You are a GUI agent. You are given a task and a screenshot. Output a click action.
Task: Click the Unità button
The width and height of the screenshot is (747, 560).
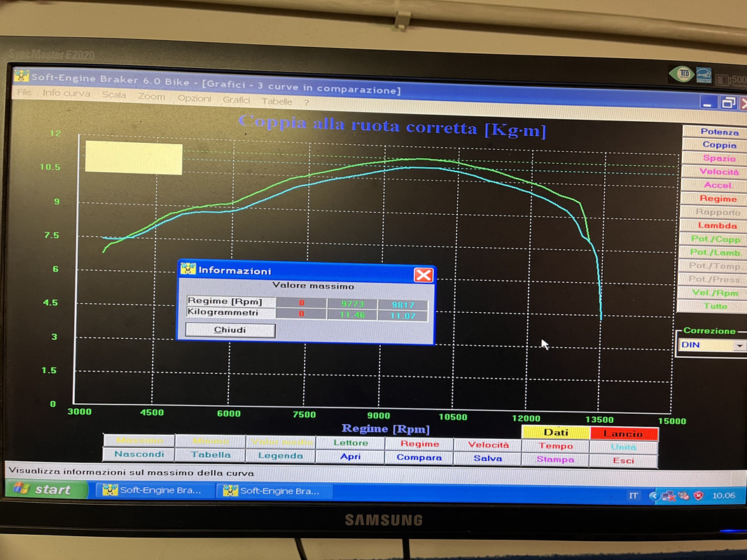624,447
